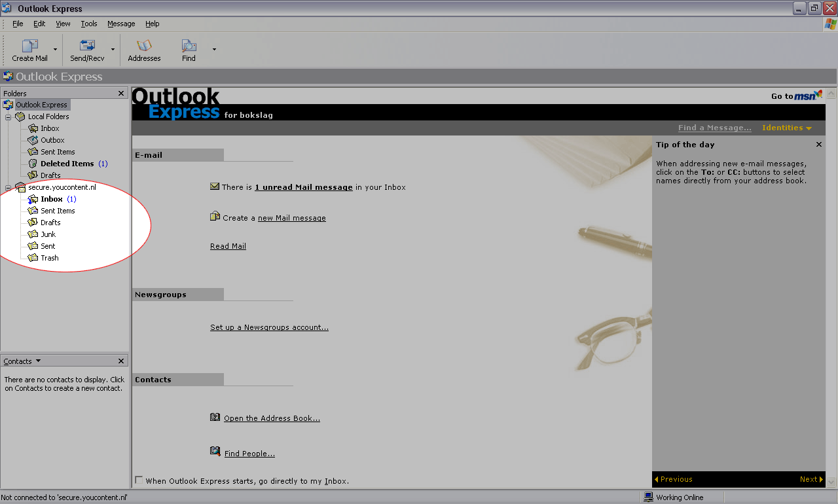This screenshot has height=504, width=838.
Task: Show the Next tip of the day
Action: click(811, 479)
